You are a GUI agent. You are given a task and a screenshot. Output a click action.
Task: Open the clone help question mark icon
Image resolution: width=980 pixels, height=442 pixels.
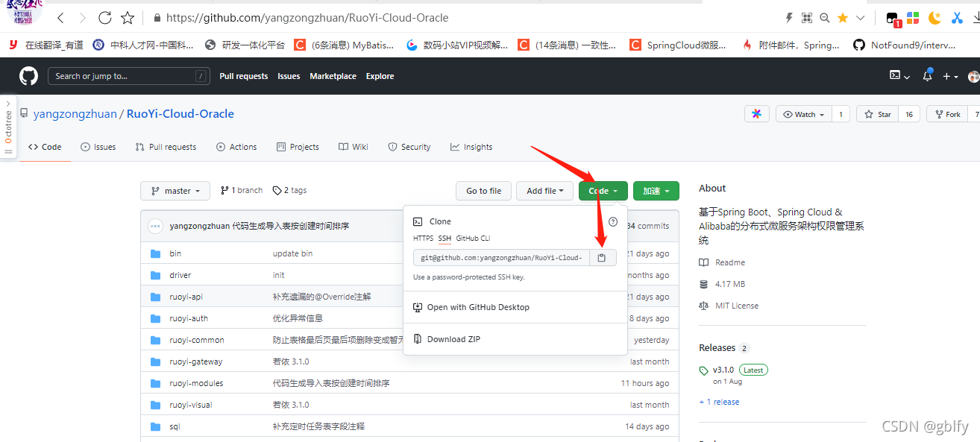pyautogui.click(x=613, y=221)
